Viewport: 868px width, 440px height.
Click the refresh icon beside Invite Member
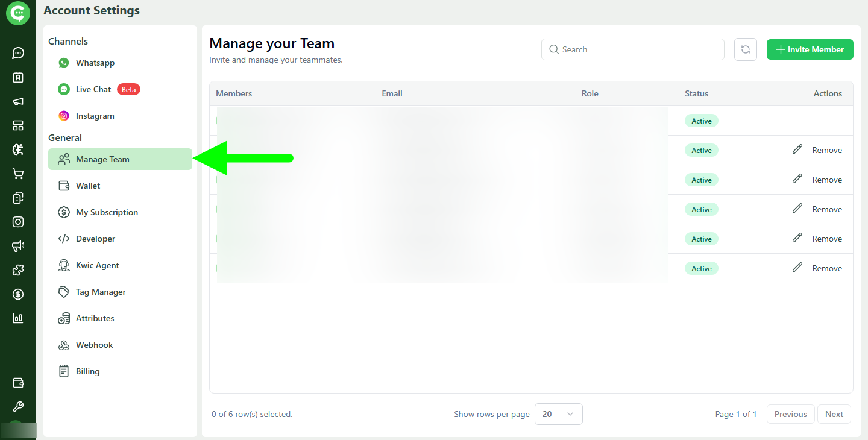pos(746,49)
